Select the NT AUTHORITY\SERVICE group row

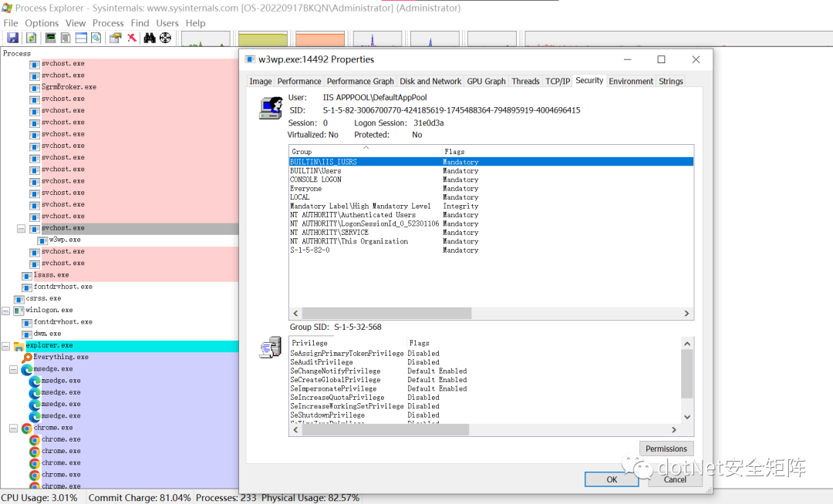tap(491, 233)
